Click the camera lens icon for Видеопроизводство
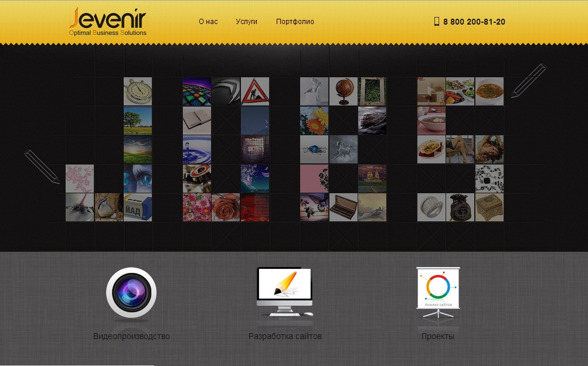The width and height of the screenshot is (588, 366). pos(131,293)
